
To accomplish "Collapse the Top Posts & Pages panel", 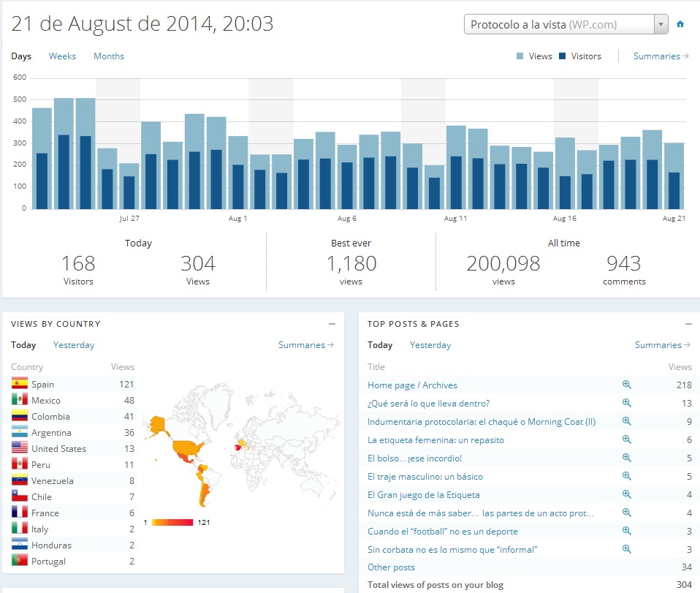I will tap(688, 324).
